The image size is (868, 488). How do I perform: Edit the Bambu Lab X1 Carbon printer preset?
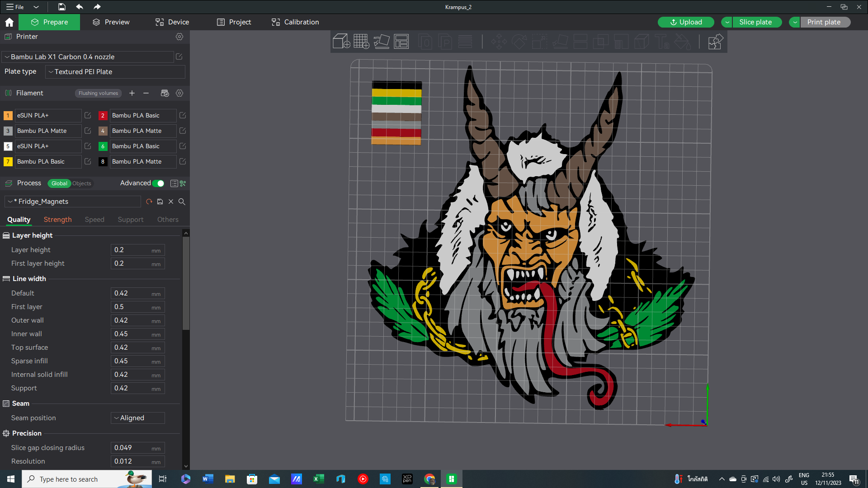(179, 56)
